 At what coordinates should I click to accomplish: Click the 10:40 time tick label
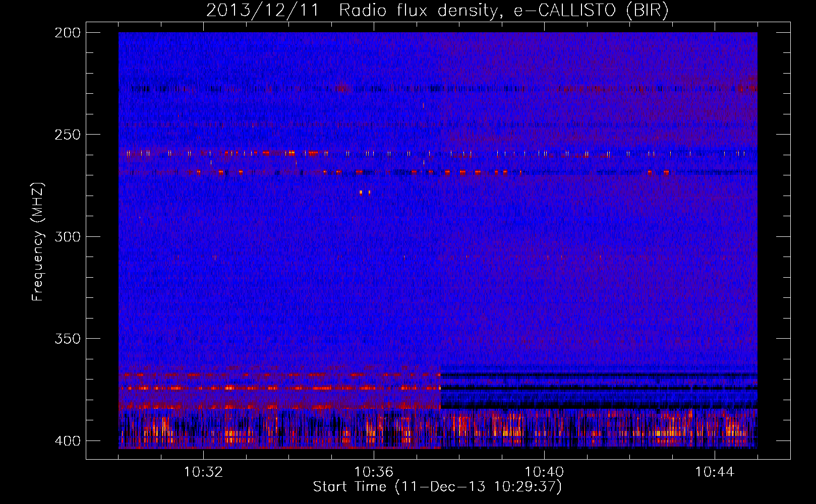pyautogui.click(x=544, y=472)
